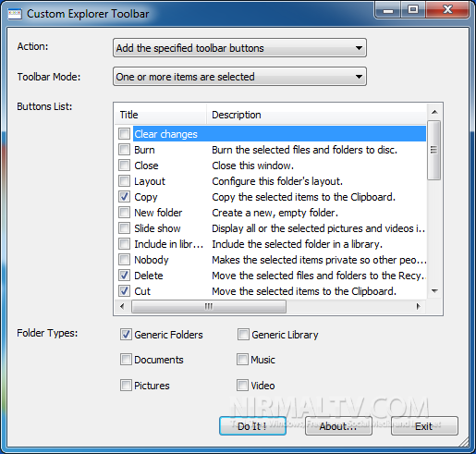Image resolution: width=476 pixels, height=454 pixels.
Task: Uncheck the Generic Folders folder type
Action: (126, 335)
